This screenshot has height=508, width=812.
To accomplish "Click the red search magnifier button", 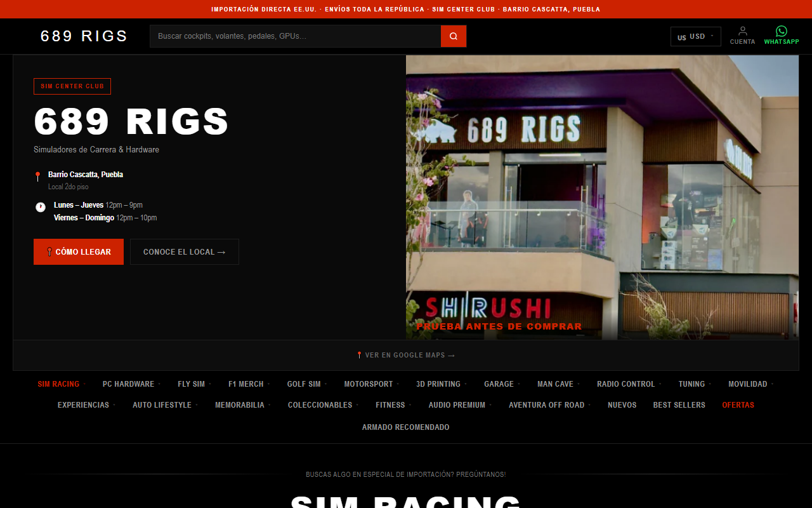I will tap(454, 36).
